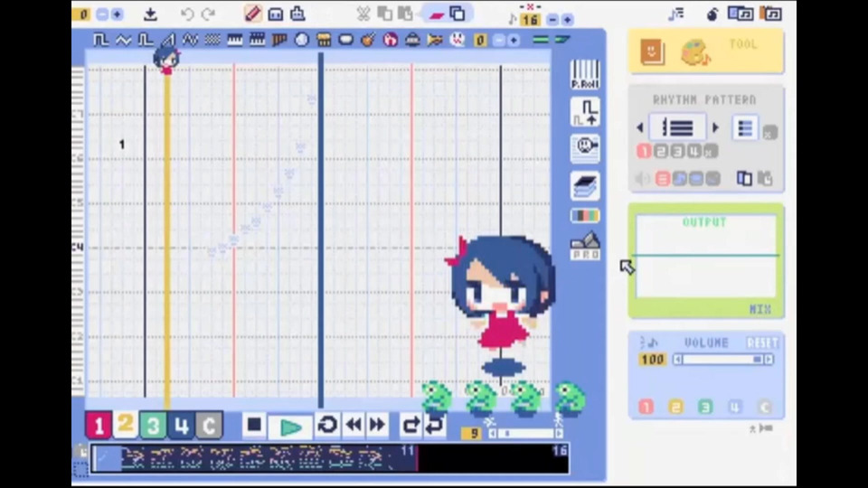Open the paint palette tool
Screen dimensions: 868x488
click(x=695, y=53)
